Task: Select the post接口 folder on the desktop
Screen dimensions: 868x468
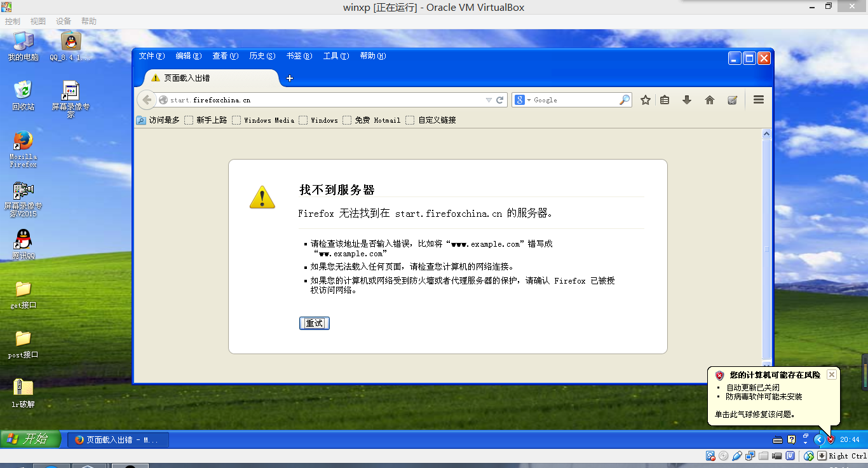Action: click(23, 345)
